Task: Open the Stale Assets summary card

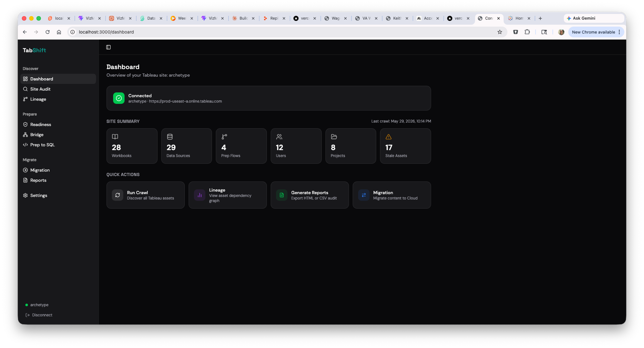Action: (x=405, y=146)
